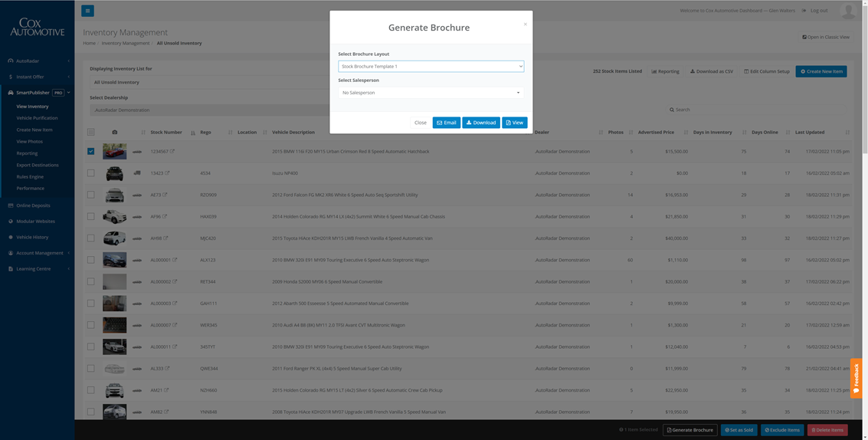Open the Select Dealership dropdown
Viewport: 868px width, 440px height.
210,110
